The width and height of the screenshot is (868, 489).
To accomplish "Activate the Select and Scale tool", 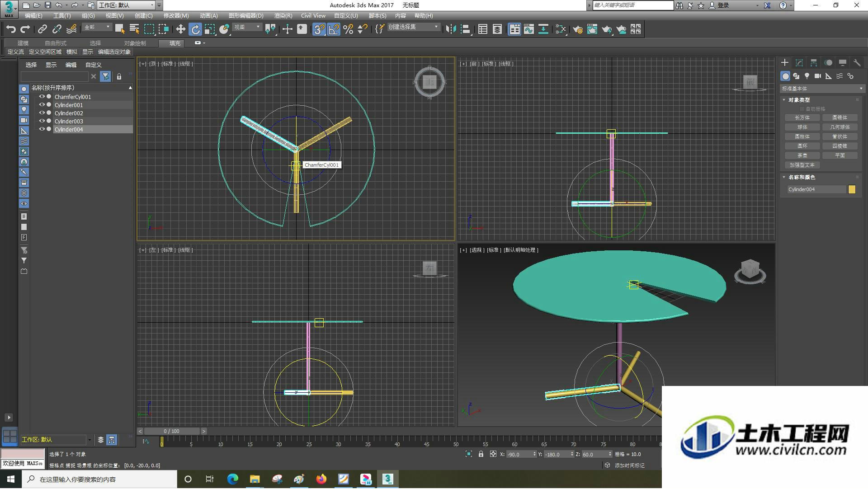I will click(209, 29).
